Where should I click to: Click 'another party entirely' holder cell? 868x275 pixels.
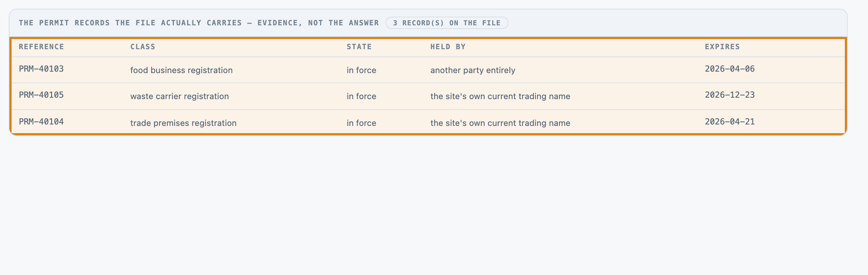(x=473, y=70)
